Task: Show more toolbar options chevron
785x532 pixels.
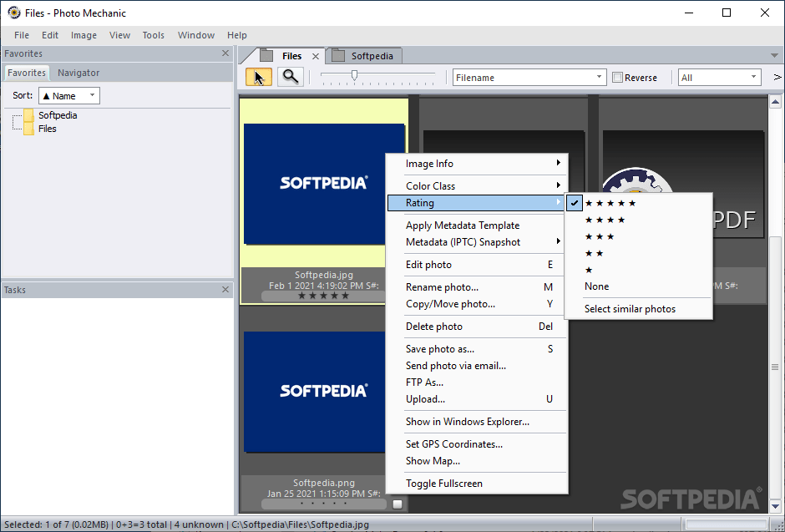Action: 777,77
